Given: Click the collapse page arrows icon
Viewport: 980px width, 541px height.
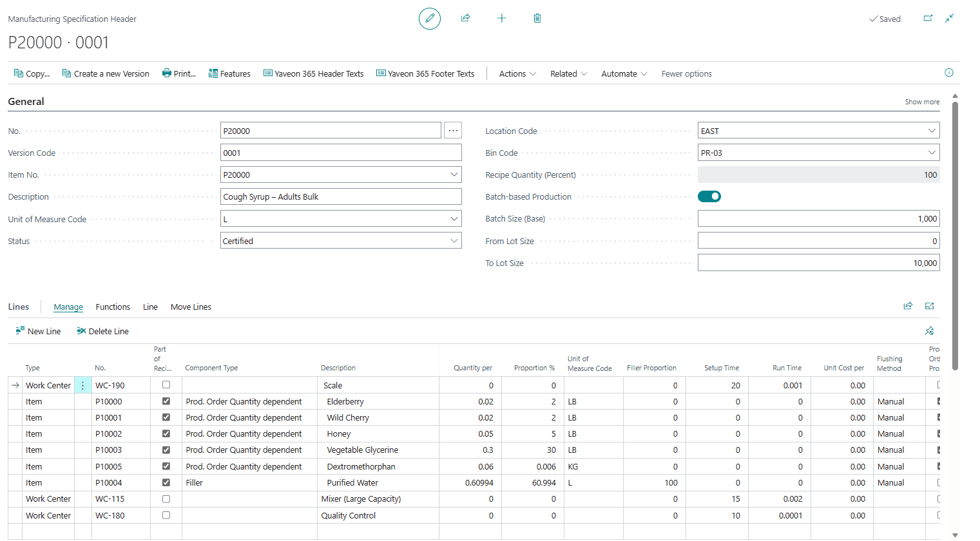Looking at the screenshot, I should (949, 18).
